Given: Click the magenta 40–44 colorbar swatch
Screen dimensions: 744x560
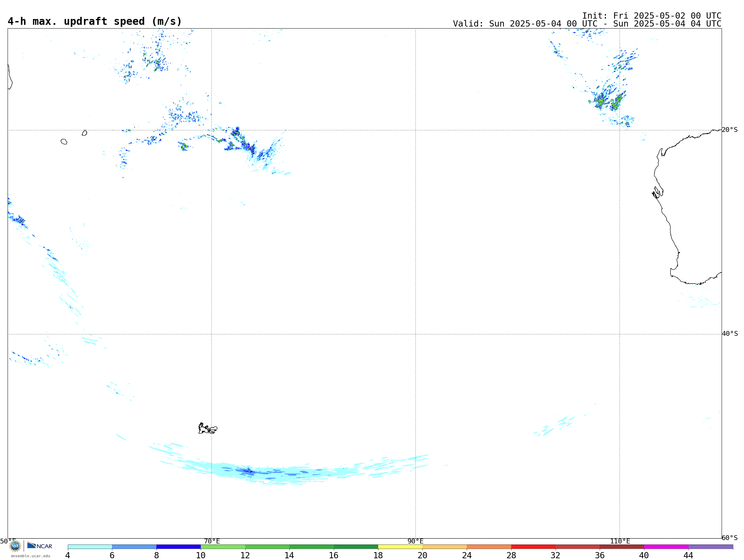Looking at the screenshot, I should (x=666, y=547).
